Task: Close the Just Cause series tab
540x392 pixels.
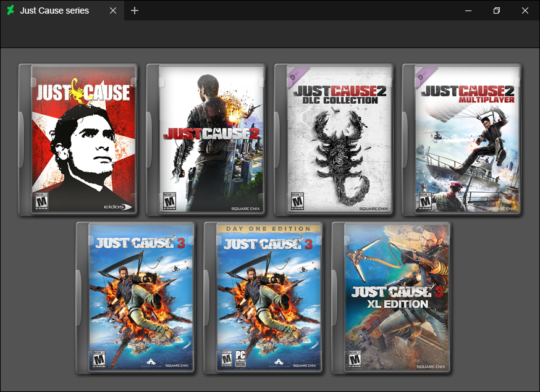Action: click(x=113, y=10)
